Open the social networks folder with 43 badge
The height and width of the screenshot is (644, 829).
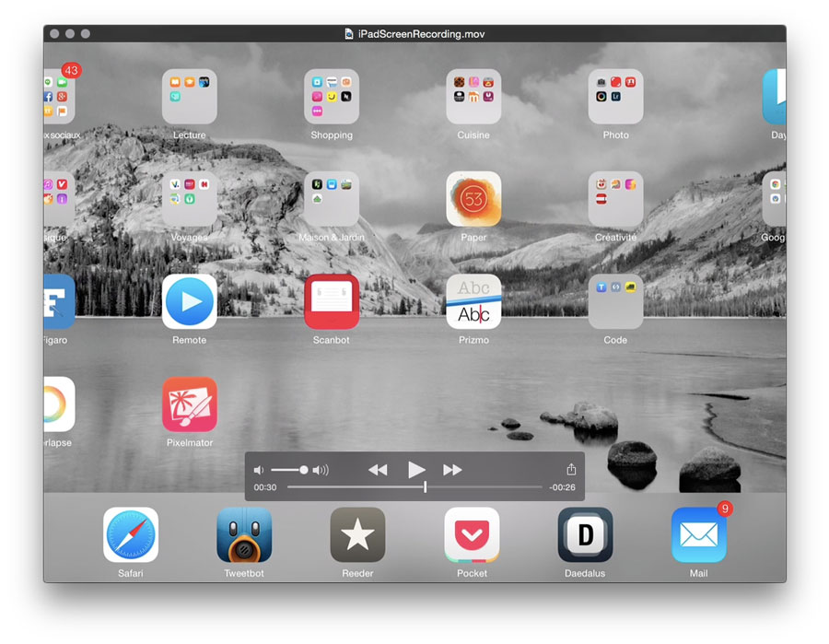point(59,96)
